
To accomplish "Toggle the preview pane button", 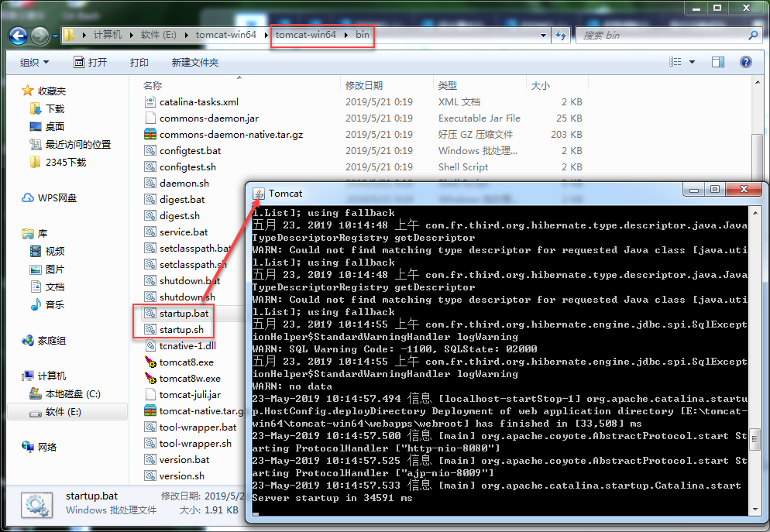I will pyautogui.click(x=718, y=62).
